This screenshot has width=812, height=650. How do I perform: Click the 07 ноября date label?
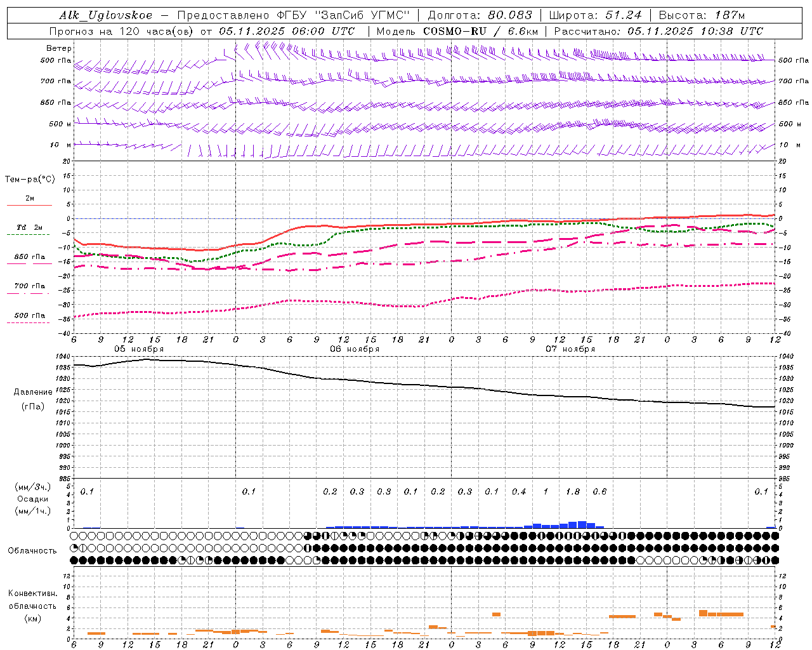pos(570,349)
